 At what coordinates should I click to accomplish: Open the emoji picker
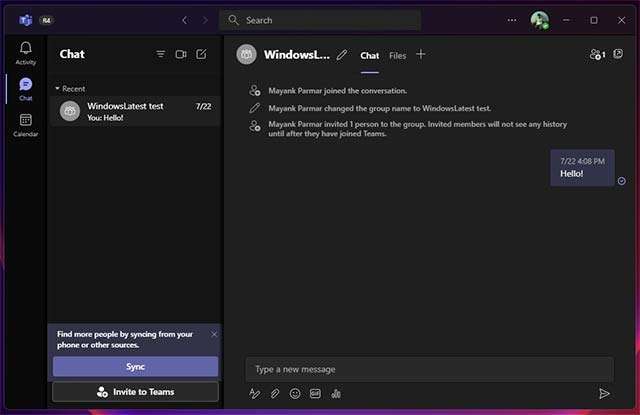pyautogui.click(x=295, y=393)
